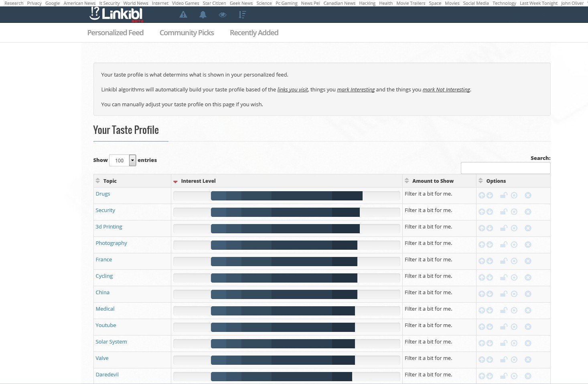588x384 pixels.
Task: Toggle the lock for France topic
Action: click(x=504, y=261)
